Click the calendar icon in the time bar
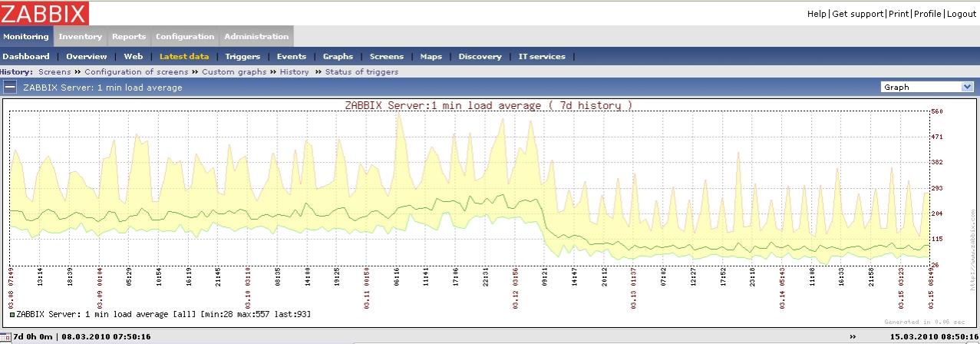The image size is (980, 344). tap(6, 337)
